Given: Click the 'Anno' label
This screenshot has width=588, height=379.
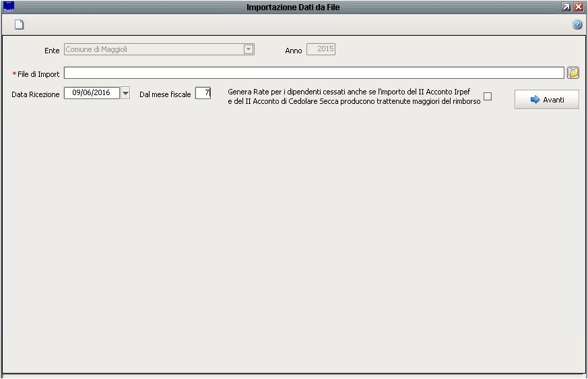Looking at the screenshot, I should tap(293, 51).
